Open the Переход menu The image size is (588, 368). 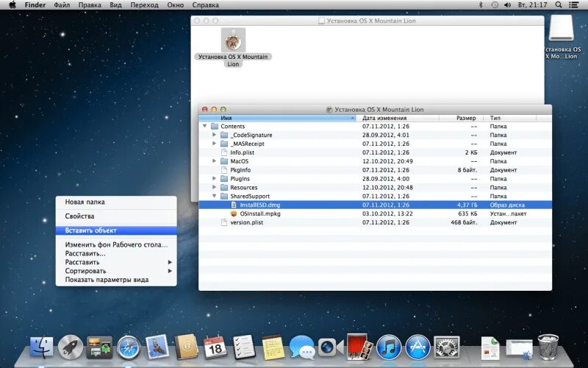point(144,5)
